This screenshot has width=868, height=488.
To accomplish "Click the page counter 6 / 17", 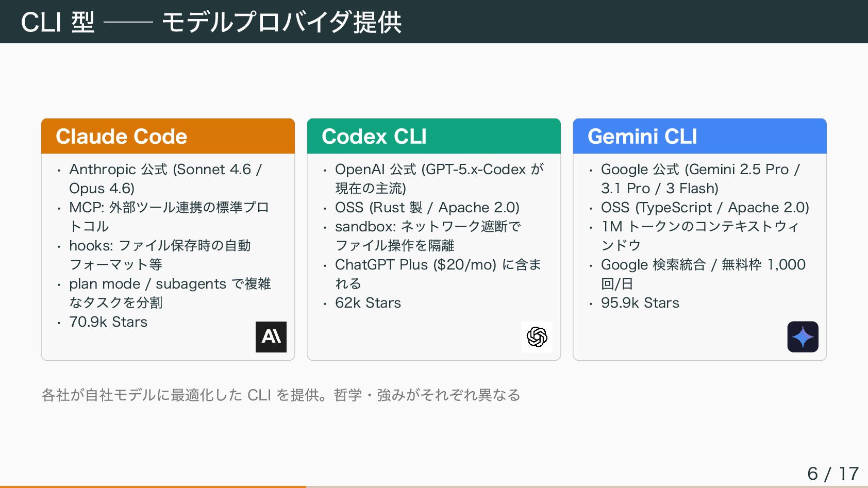I will (832, 473).
